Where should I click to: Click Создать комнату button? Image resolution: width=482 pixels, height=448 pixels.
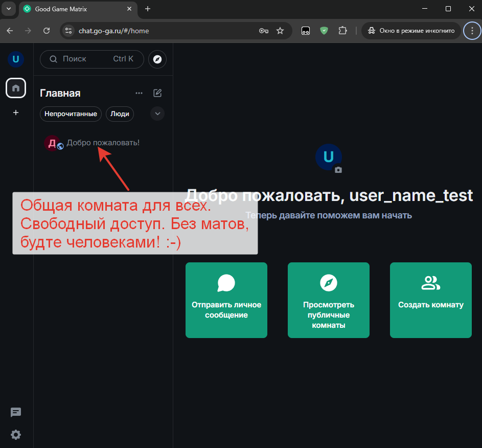(x=431, y=300)
